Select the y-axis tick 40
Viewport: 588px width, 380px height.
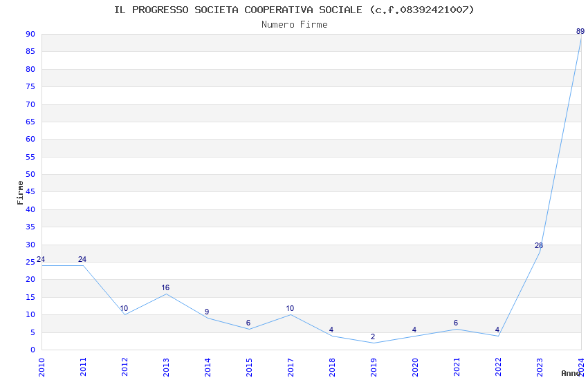click(x=30, y=209)
